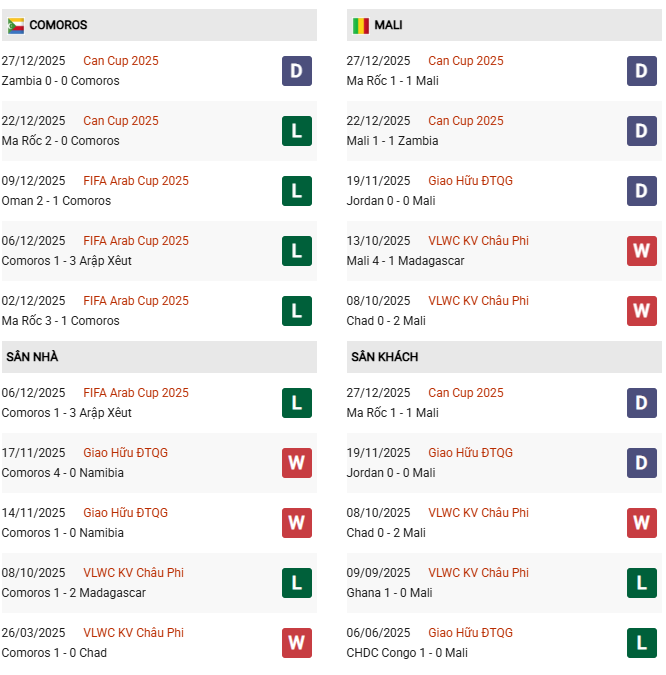Click the D badge for Mali 1 - 1 Zambia

tap(642, 131)
